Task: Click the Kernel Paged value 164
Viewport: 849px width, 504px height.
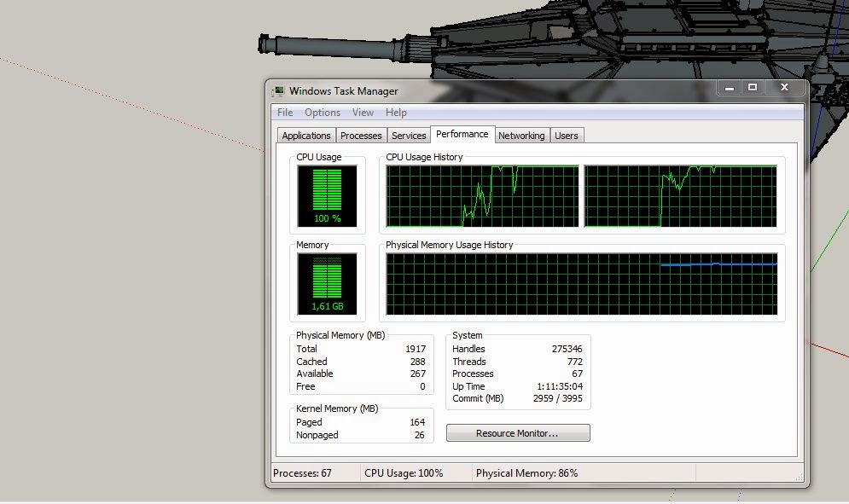Action: coord(417,422)
